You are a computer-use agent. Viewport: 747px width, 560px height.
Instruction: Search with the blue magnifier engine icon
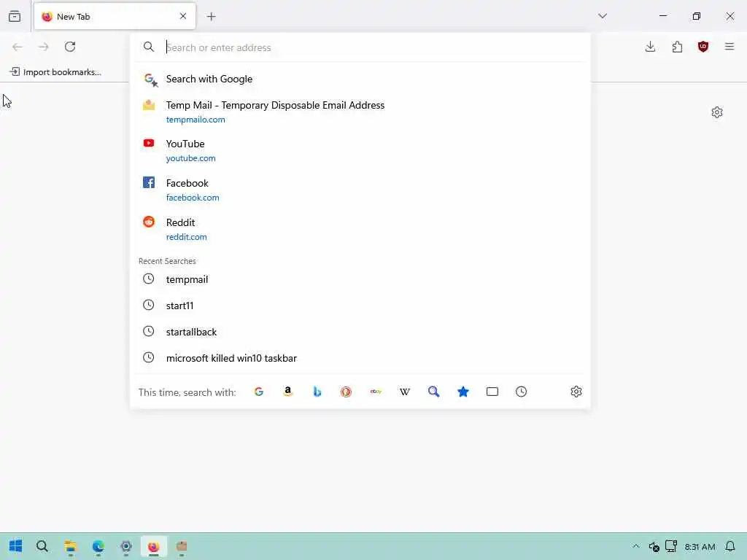click(433, 392)
